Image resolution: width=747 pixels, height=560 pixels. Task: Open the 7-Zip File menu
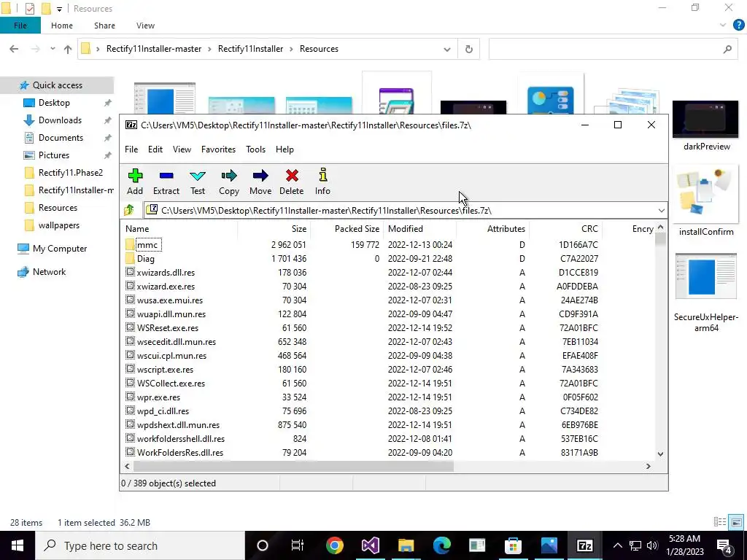tap(131, 149)
